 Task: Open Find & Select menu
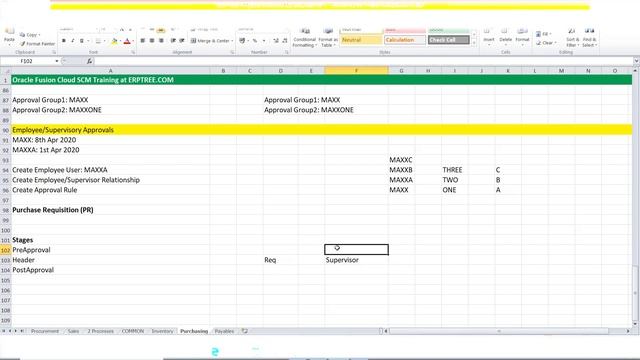point(589,38)
